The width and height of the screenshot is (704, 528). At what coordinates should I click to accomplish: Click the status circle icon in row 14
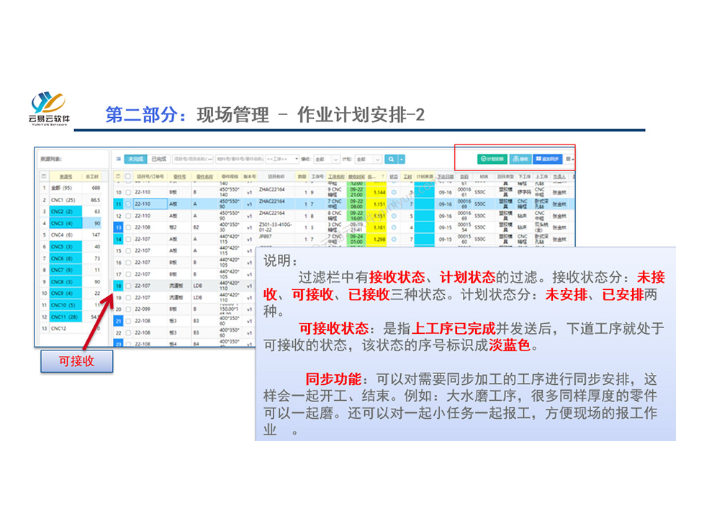[x=394, y=239]
